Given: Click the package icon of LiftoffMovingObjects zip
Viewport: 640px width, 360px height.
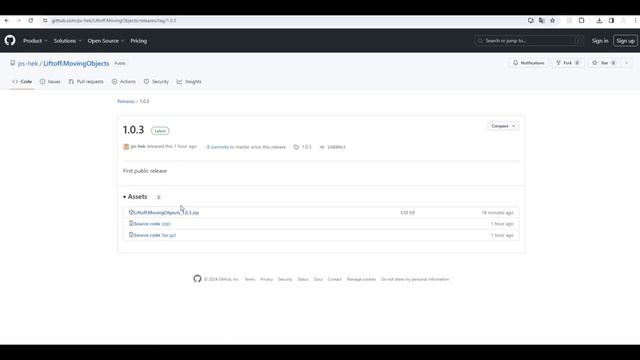Looking at the screenshot, I should point(131,212).
